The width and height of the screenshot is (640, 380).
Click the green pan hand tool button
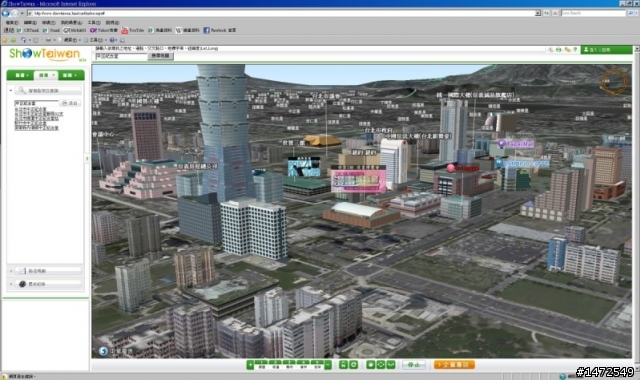(x=370, y=364)
